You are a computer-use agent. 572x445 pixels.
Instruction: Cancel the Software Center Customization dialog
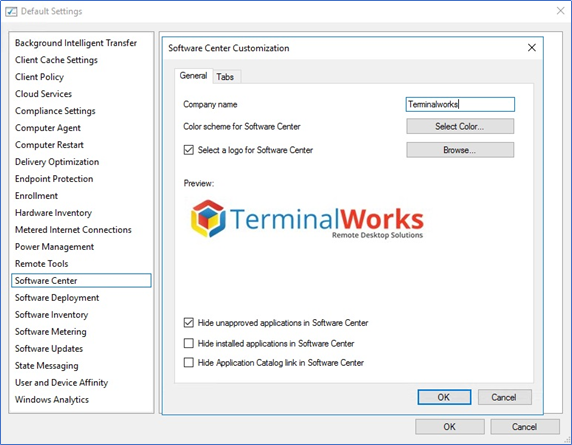pos(504,397)
